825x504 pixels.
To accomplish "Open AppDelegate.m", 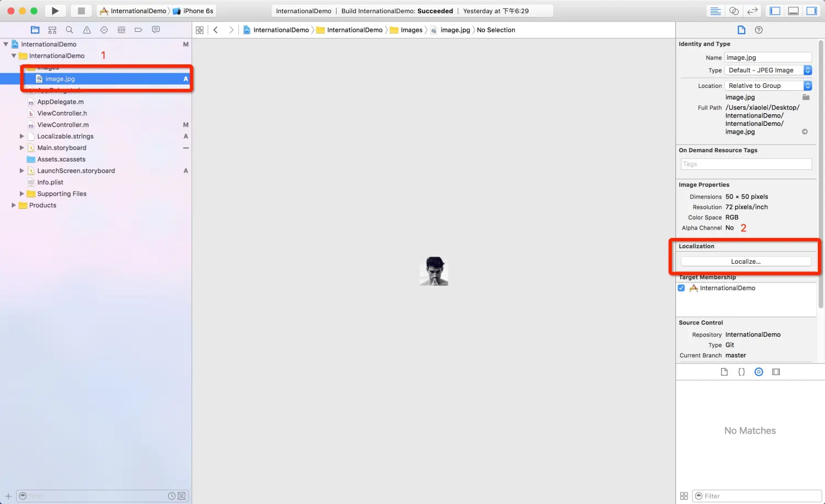I will 61,102.
